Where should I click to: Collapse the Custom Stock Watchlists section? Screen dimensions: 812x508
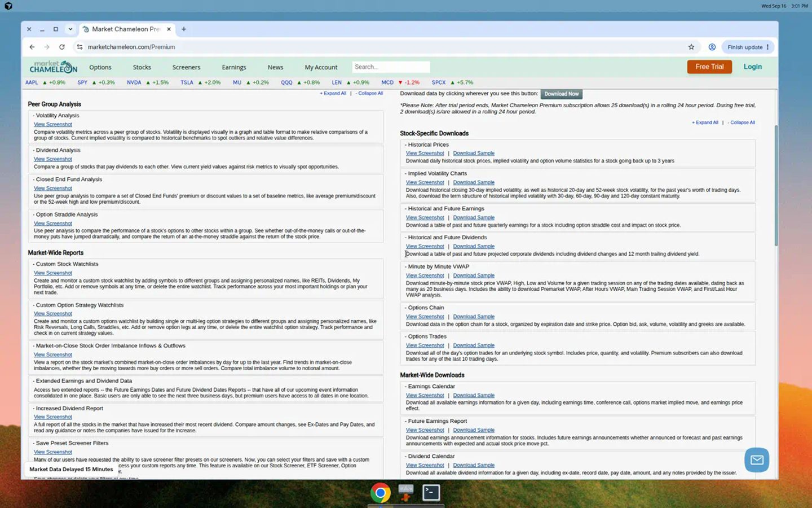65,264
